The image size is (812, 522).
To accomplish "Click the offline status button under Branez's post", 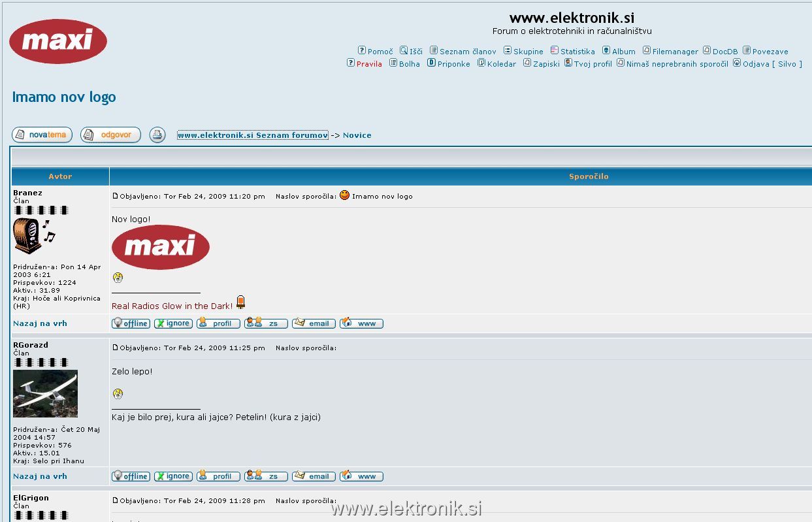I will [x=131, y=323].
